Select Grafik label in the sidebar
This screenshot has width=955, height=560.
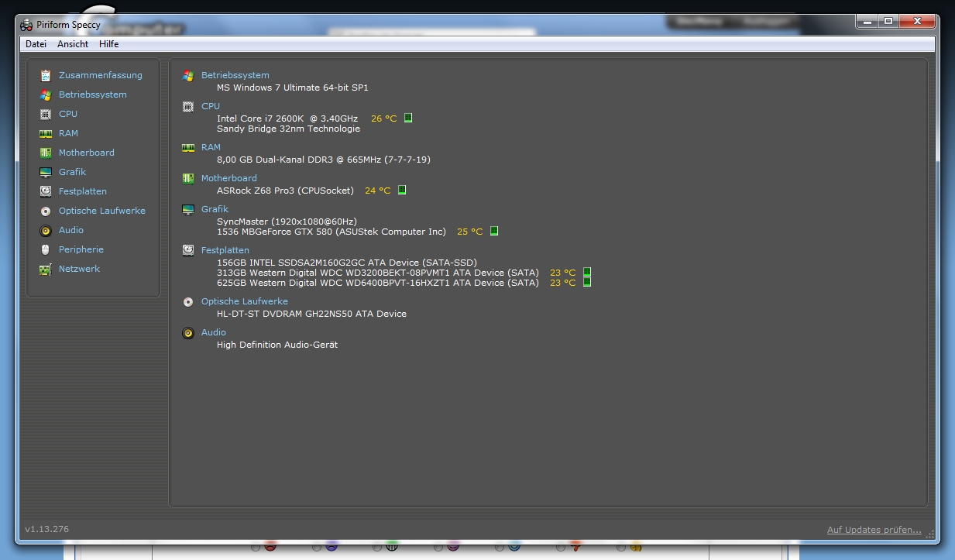tap(73, 172)
